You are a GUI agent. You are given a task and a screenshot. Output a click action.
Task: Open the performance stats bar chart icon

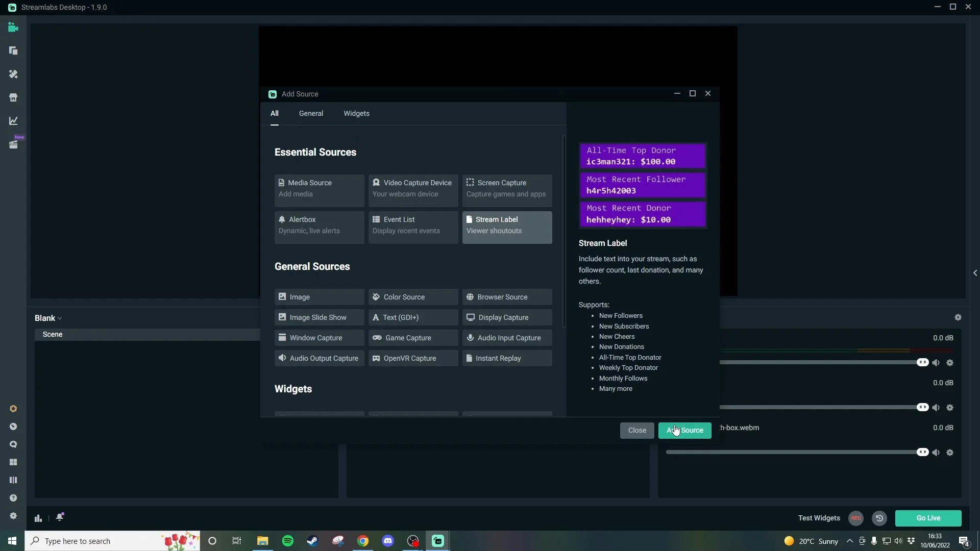(x=38, y=518)
